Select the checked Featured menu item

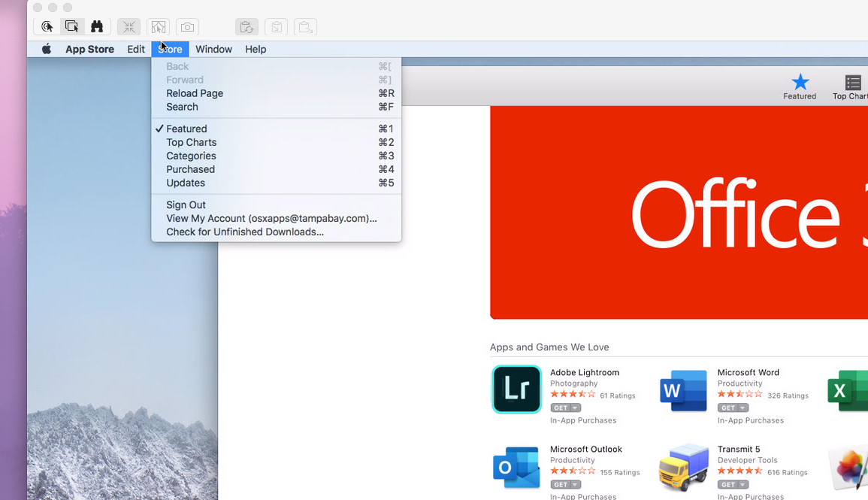click(277, 129)
